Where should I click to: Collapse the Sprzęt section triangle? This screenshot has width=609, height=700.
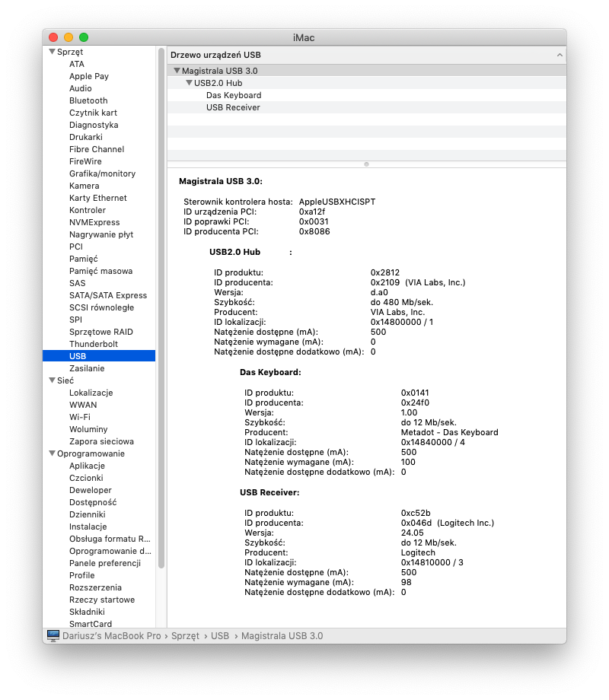coord(52,52)
